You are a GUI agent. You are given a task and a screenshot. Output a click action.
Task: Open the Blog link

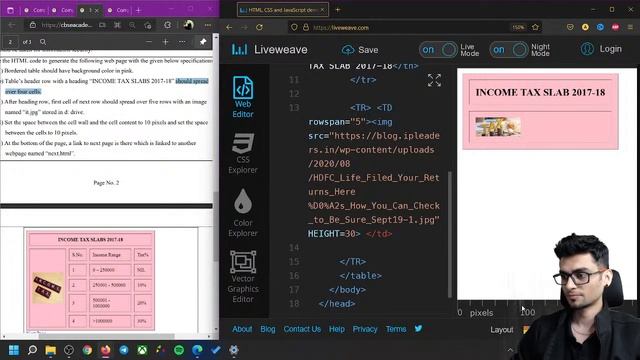pos(268,329)
